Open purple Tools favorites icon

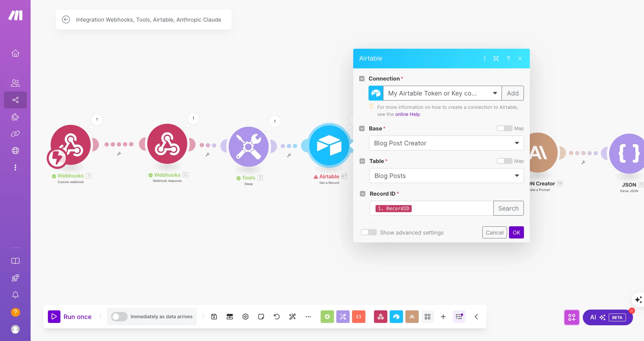pyautogui.click(x=343, y=317)
